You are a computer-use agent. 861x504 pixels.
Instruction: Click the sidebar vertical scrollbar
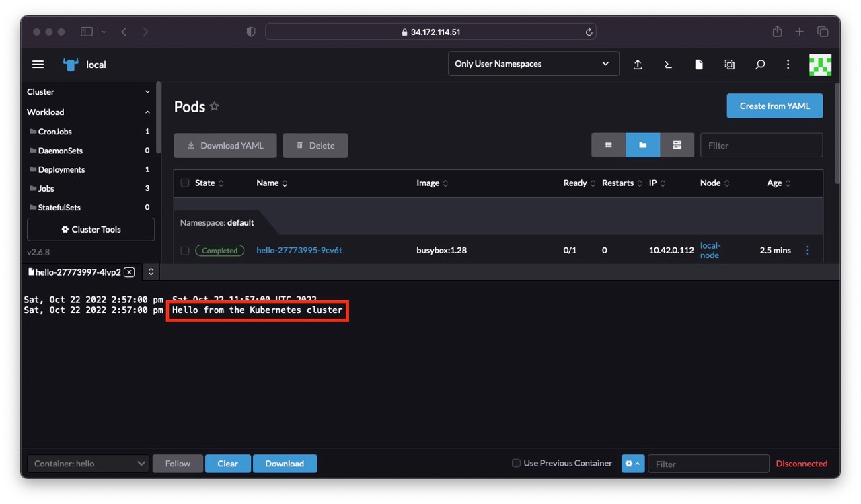point(159,118)
